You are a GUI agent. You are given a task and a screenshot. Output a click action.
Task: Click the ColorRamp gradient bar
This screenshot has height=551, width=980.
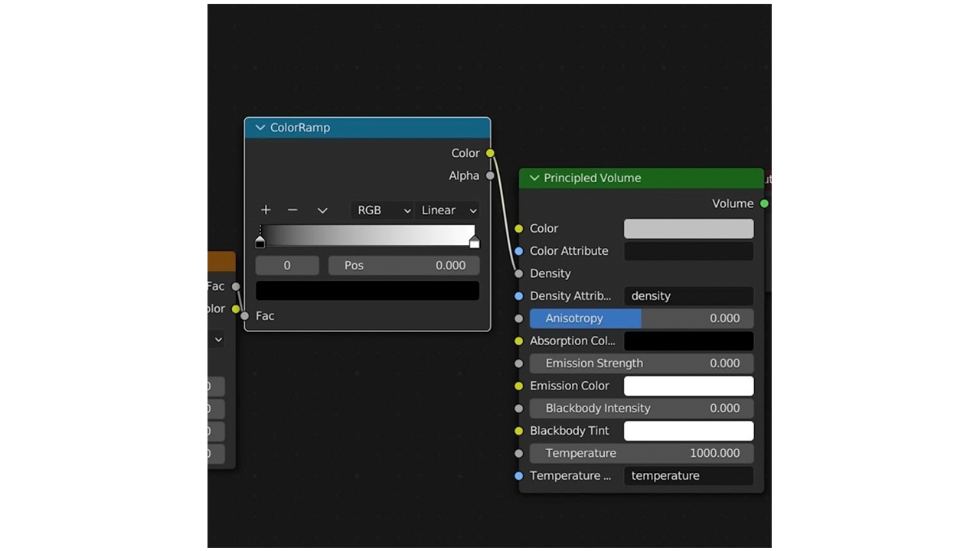pyautogui.click(x=367, y=234)
